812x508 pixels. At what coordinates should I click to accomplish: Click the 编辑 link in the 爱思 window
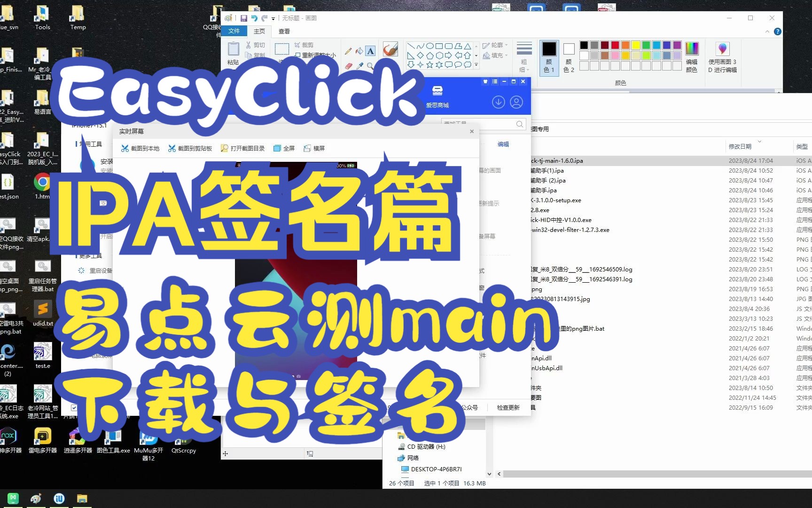coord(503,144)
